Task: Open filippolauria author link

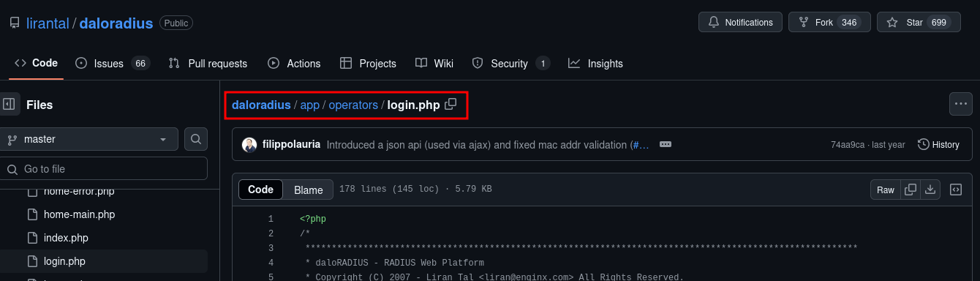Action: 292,145
